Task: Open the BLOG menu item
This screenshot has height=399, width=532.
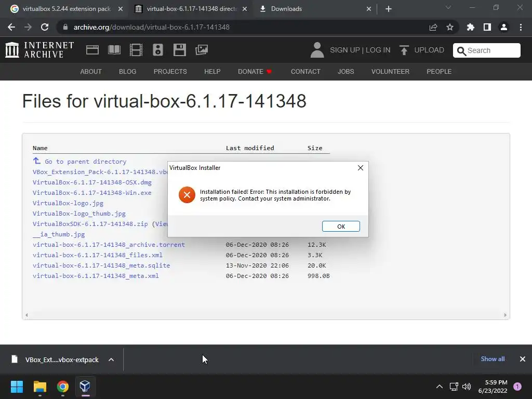Action: [x=128, y=72]
